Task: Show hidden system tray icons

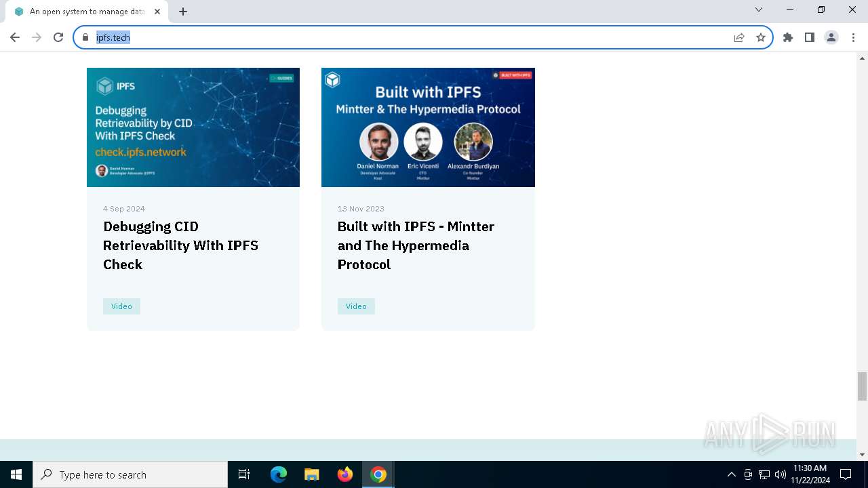Action: [731, 474]
